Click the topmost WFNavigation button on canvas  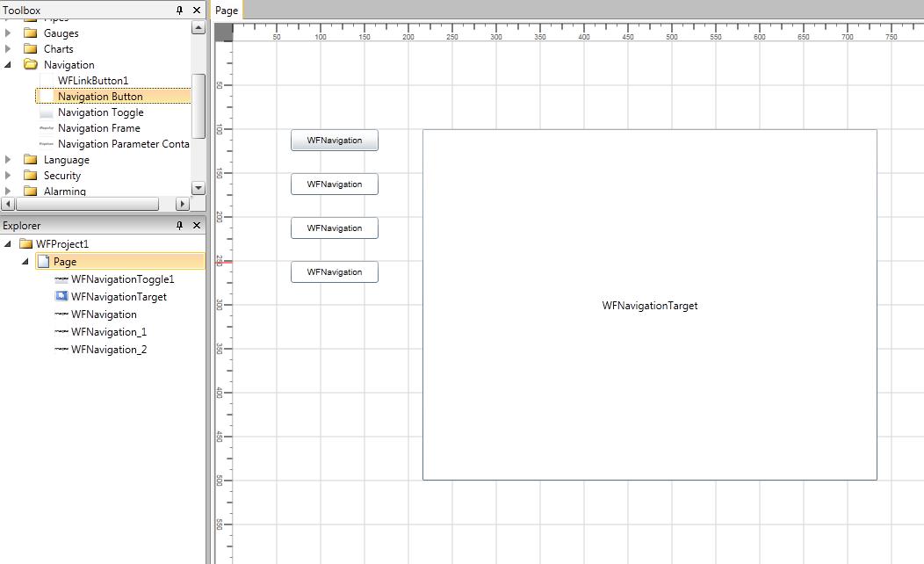coord(334,141)
